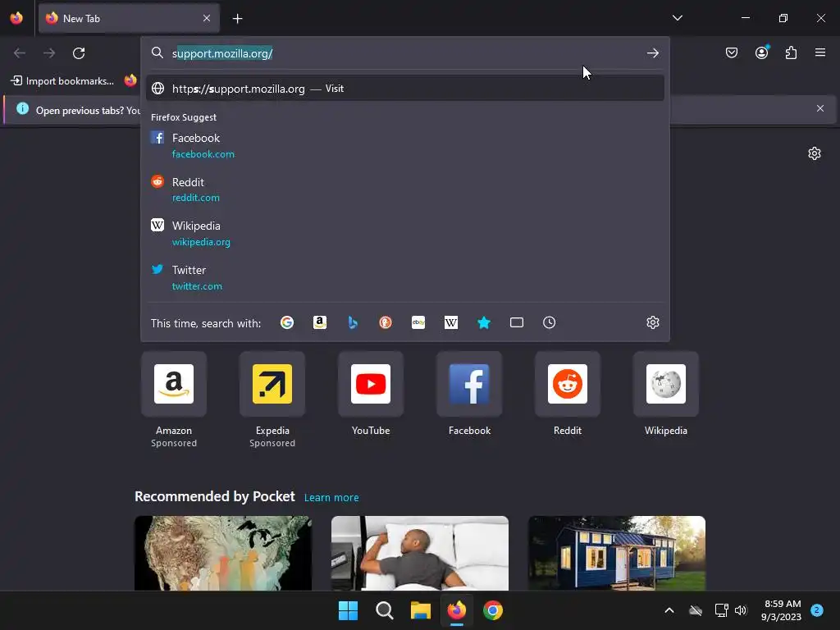Image resolution: width=840 pixels, height=630 pixels.
Task: Open the application hamburger menu
Action: pos(820,52)
